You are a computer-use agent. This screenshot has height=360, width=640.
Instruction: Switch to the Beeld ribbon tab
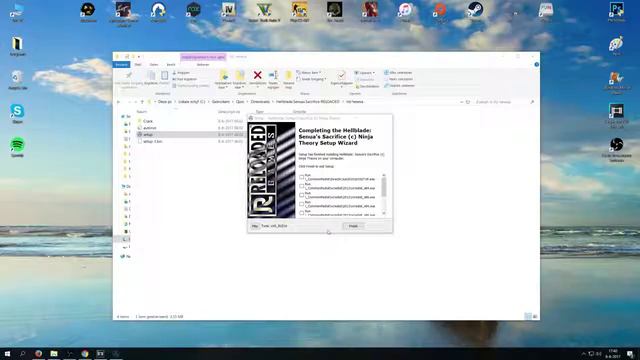[x=171, y=64]
